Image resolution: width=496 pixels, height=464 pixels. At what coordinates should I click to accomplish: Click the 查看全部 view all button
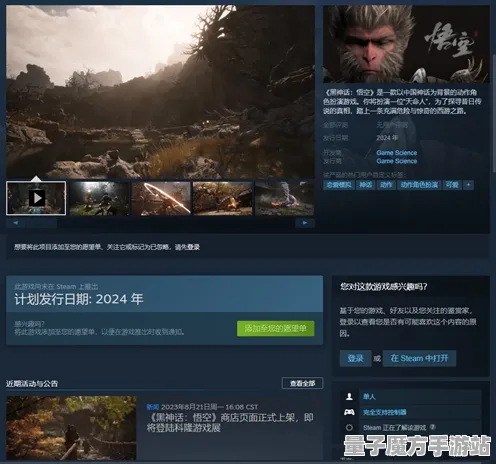click(302, 383)
